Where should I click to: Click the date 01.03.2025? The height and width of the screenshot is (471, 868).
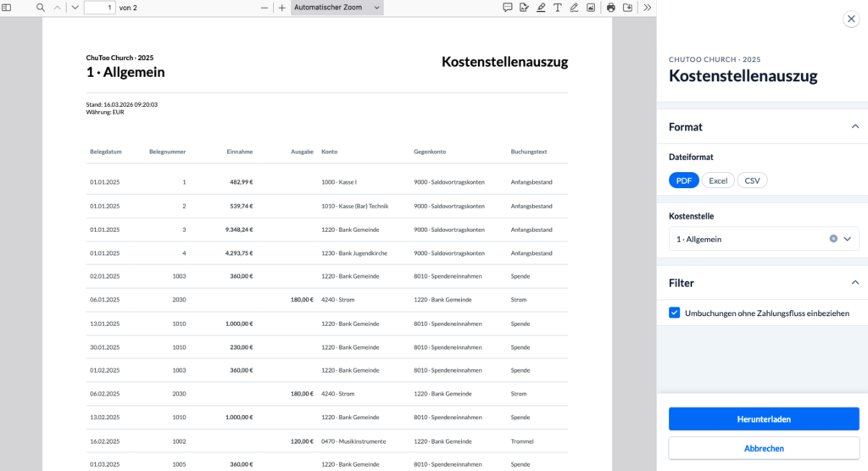pyautogui.click(x=104, y=464)
